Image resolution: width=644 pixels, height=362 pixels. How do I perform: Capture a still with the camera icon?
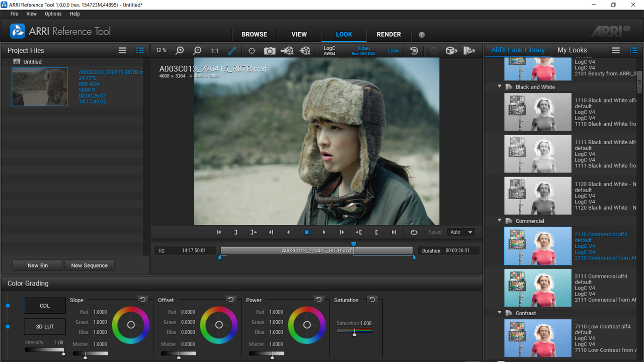tap(270, 50)
